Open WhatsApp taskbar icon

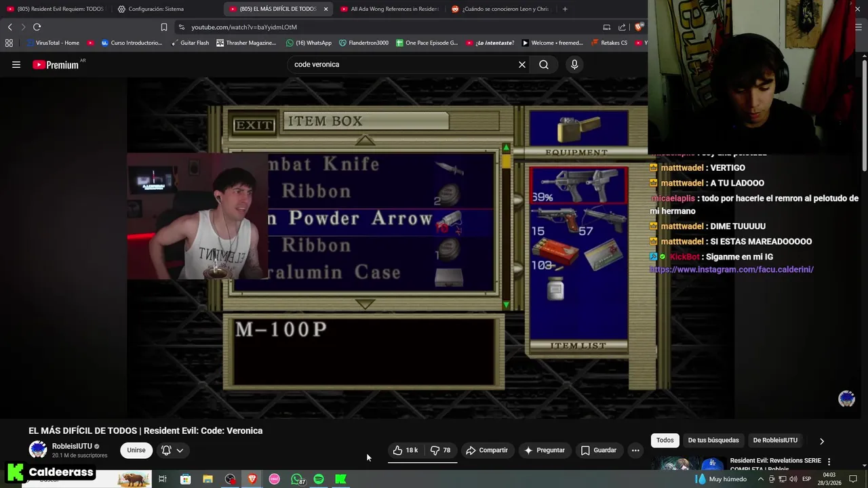pyautogui.click(x=297, y=479)
